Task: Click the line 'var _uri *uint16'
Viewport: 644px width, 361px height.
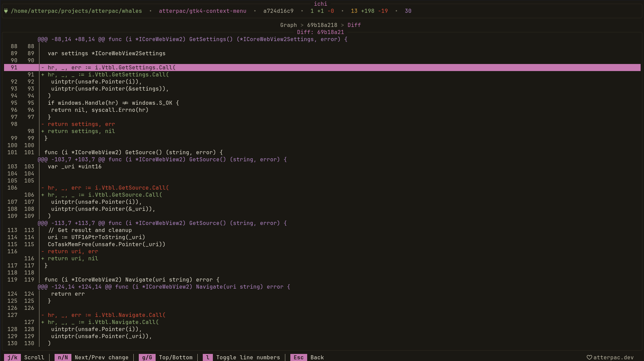Action: click(x=74, y=166)
